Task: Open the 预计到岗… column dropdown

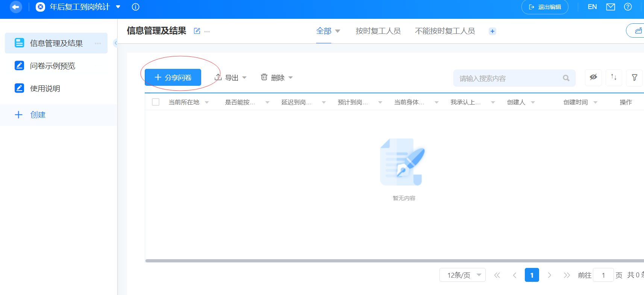Action: tap(380, 102)
